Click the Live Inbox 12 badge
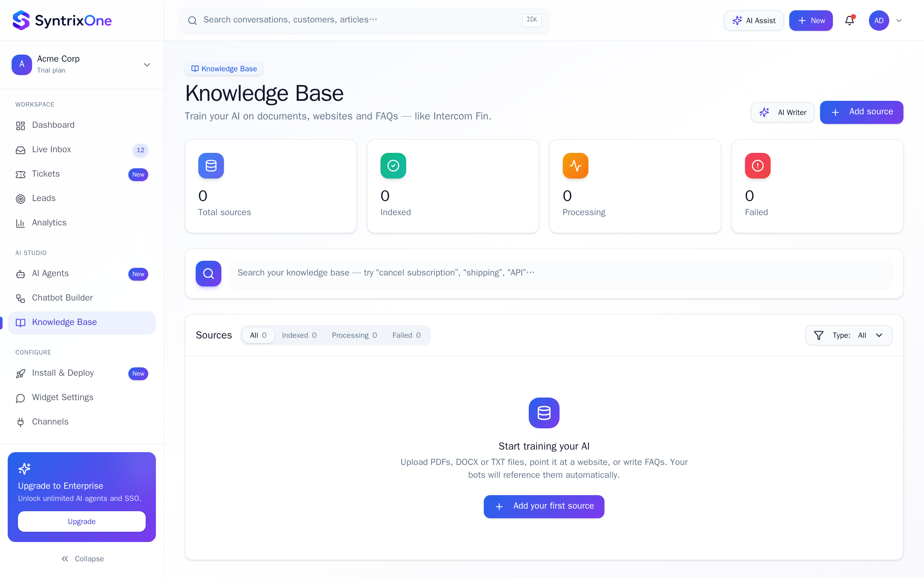 coord(140,150)
